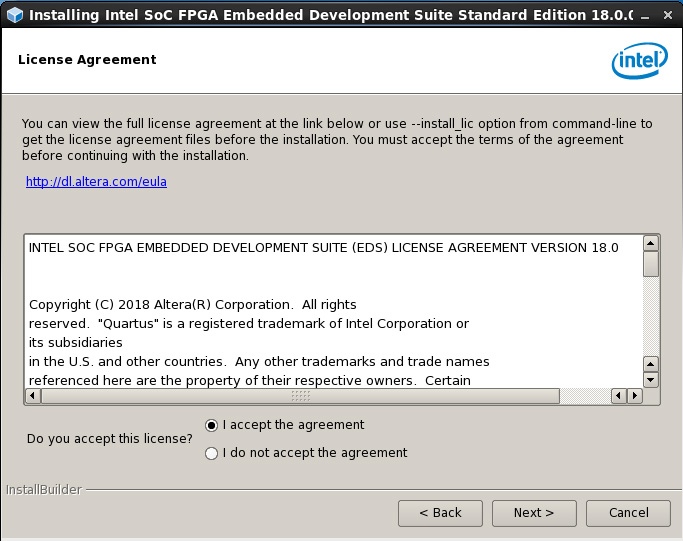Open the dl.altera.com/eula link
The width and height of the screenshot is (683, 541).
click(x=96, y=182)
